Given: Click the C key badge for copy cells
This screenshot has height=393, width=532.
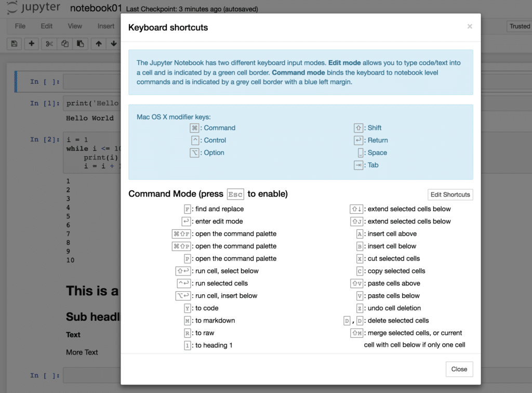Looking at the screenshot, I should (360, 271).
